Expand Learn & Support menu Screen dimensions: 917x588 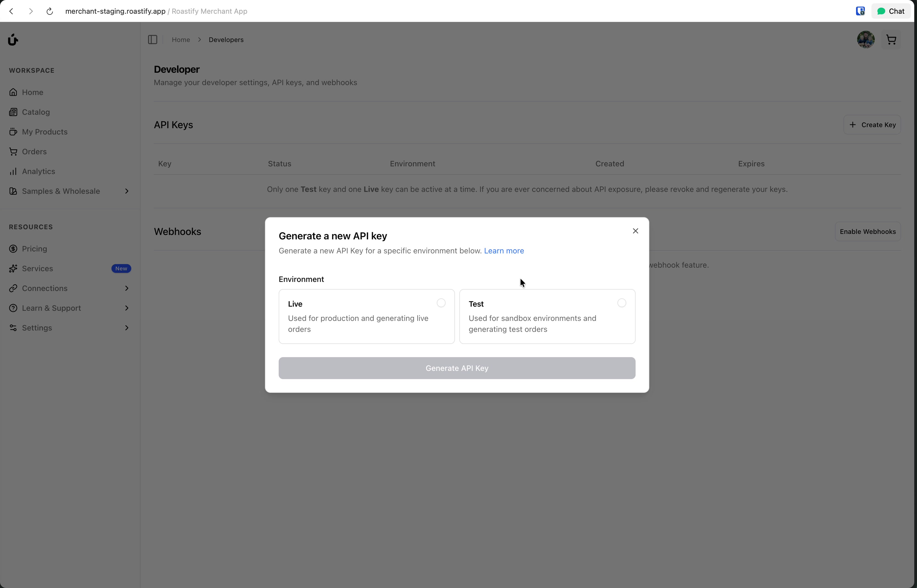point(127,308)
